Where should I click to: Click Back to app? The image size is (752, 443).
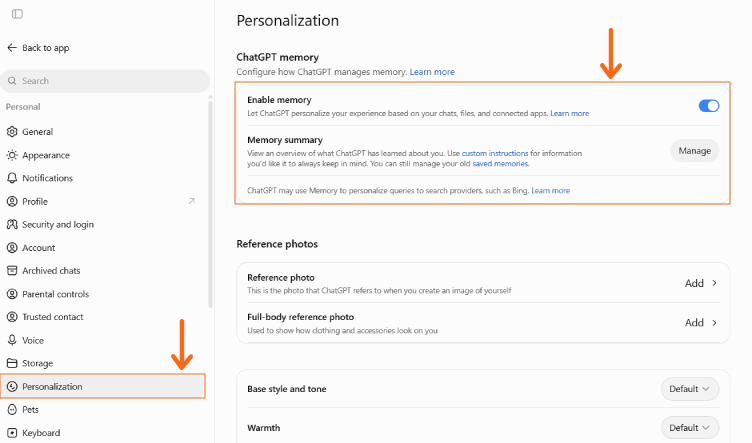(x=38, y=47)
